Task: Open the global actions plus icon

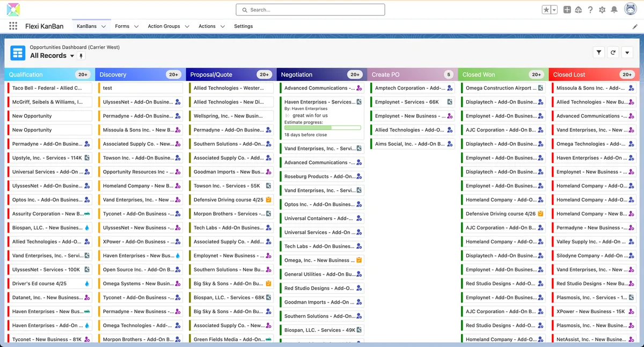Action: (567, 10)
